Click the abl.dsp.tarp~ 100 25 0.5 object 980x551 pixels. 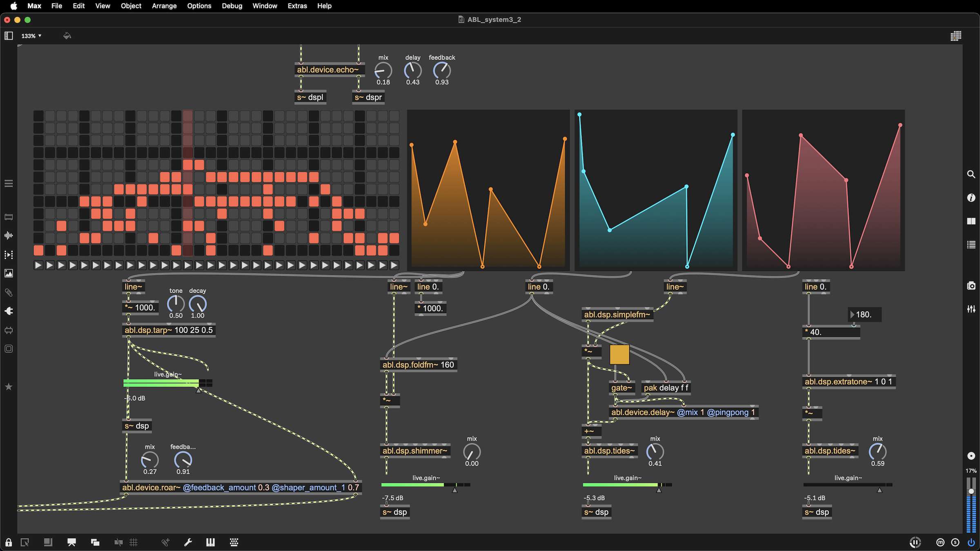click(x=169, y=330)
